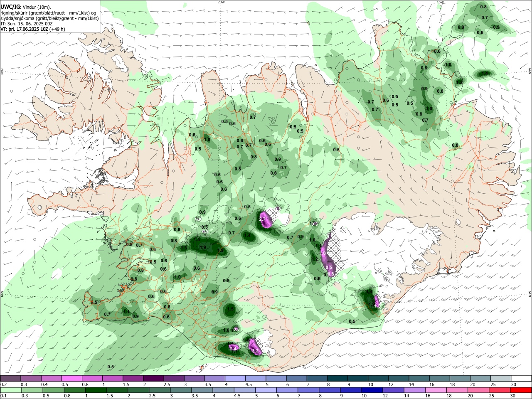Choose the light pink 16 mm rain swatch
This screenshot has height=399, width=532.
click(436, 390)
